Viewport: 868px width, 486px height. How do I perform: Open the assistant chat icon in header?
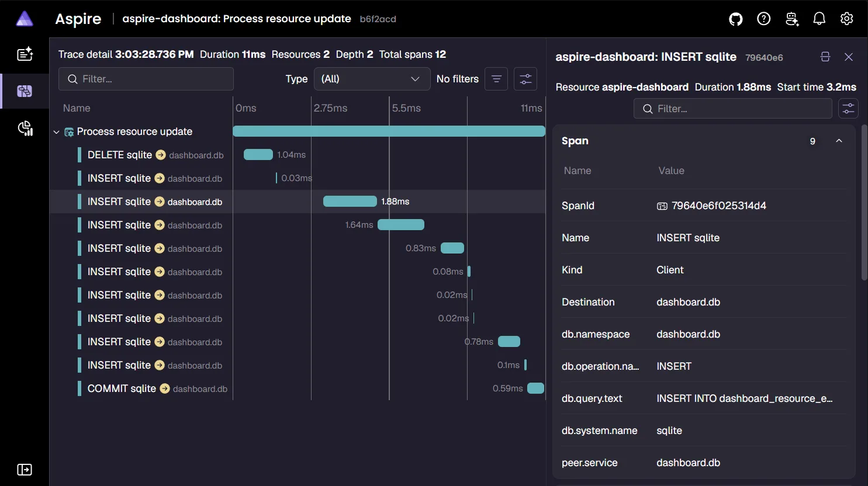point(792,19)
